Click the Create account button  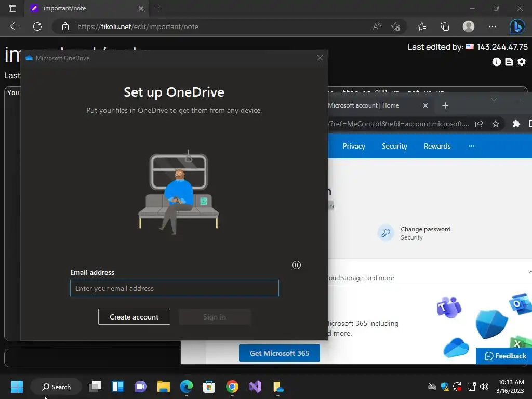click(x=134, y=317)
